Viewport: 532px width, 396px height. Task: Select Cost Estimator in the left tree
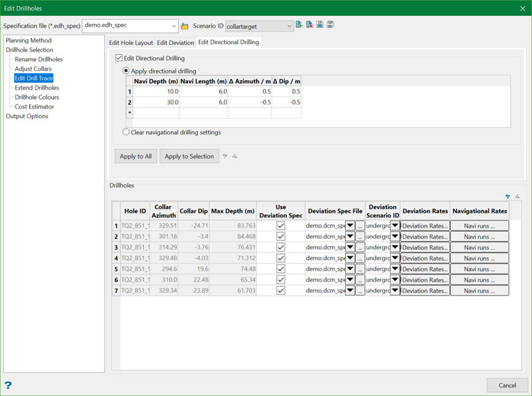click(34, 107)
